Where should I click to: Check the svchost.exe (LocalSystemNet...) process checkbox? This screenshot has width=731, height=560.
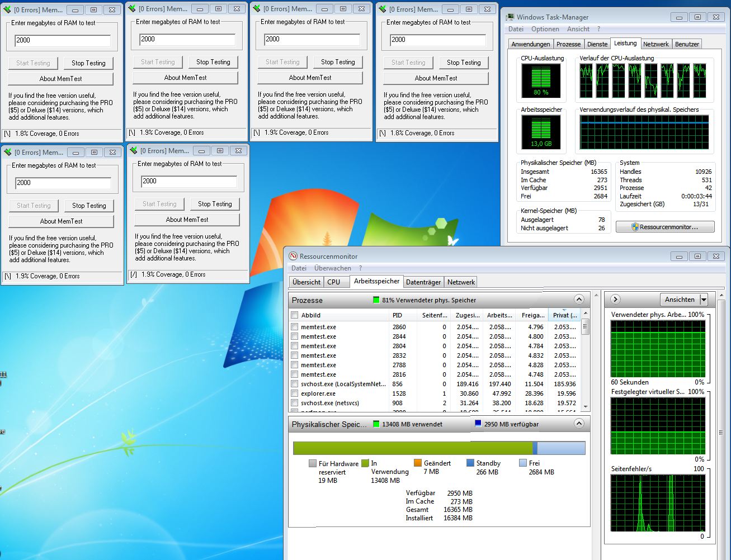[295, 384]
